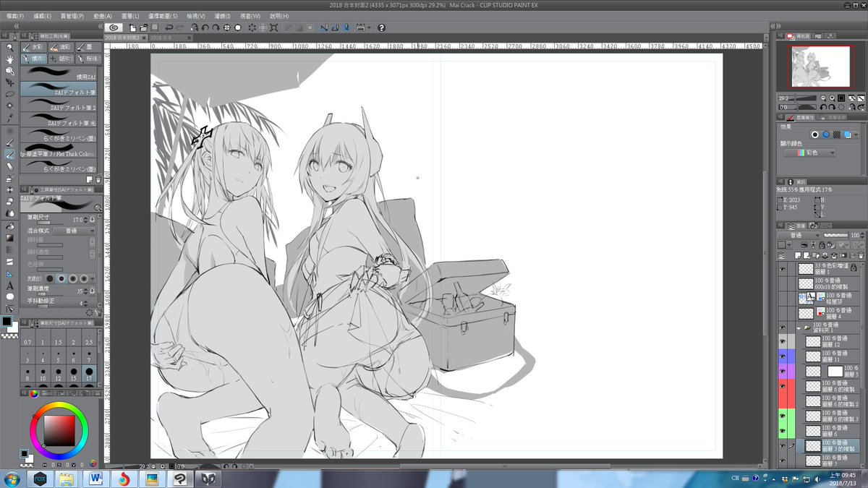This screenshot has width=868, height=488.
Task: Open the 檔案(F) menu
Action: (x=14, y=15)
